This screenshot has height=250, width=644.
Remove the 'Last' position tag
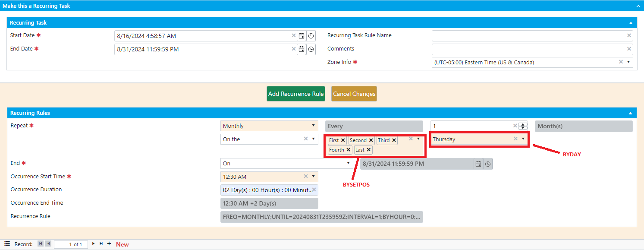tap(369, 150)
